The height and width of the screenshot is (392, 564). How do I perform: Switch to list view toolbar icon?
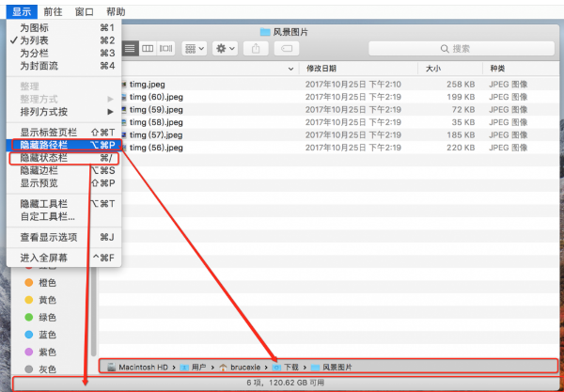(130, 48)
